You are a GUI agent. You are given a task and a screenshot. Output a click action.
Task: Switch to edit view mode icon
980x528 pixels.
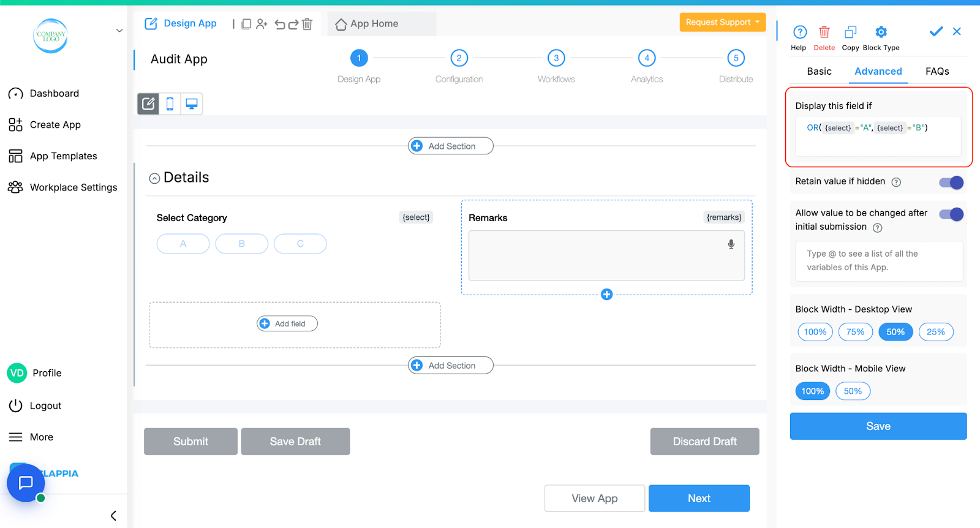click(x=148, y=104)
